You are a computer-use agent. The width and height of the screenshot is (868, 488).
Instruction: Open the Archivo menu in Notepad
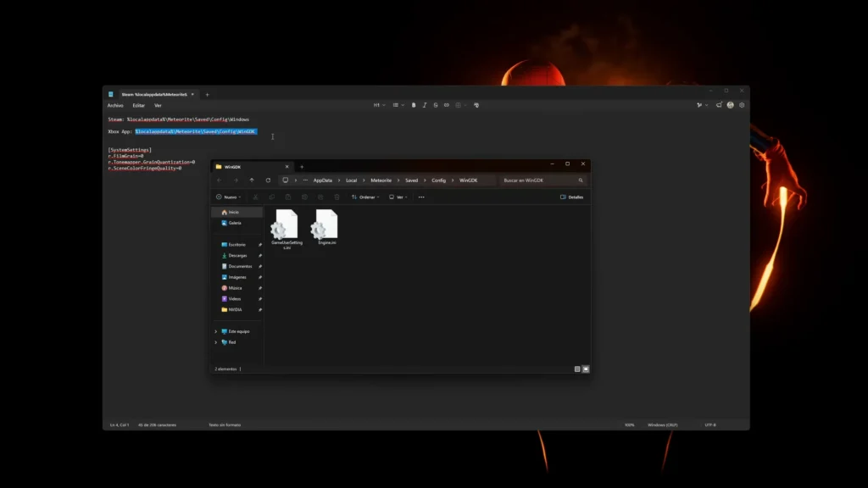pos(115,105)
